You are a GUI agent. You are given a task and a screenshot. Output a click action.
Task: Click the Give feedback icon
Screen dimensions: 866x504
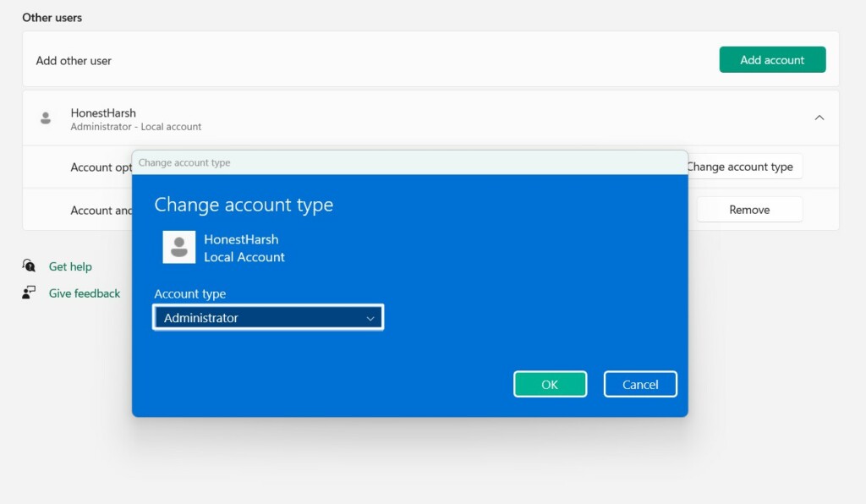coord(30,293)
